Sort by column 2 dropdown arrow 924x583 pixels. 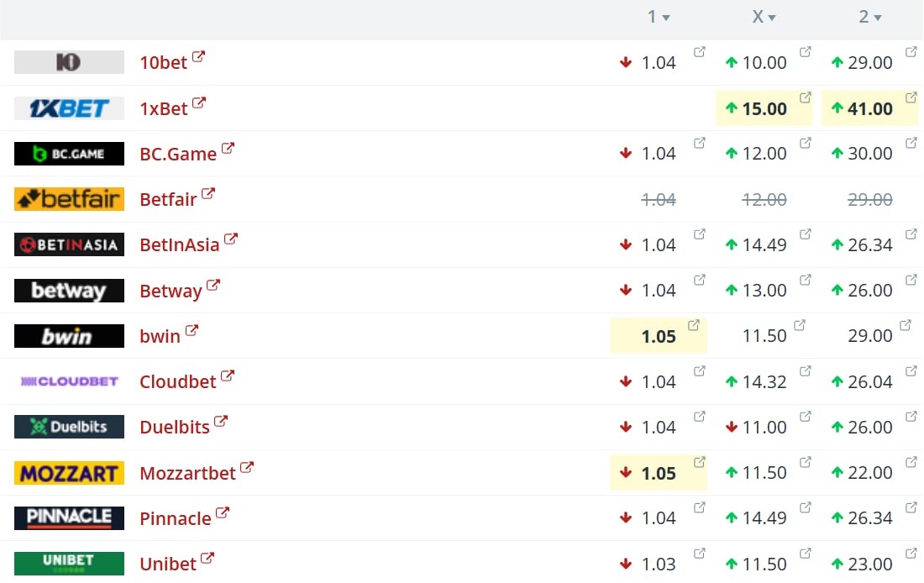coord(878,18)
